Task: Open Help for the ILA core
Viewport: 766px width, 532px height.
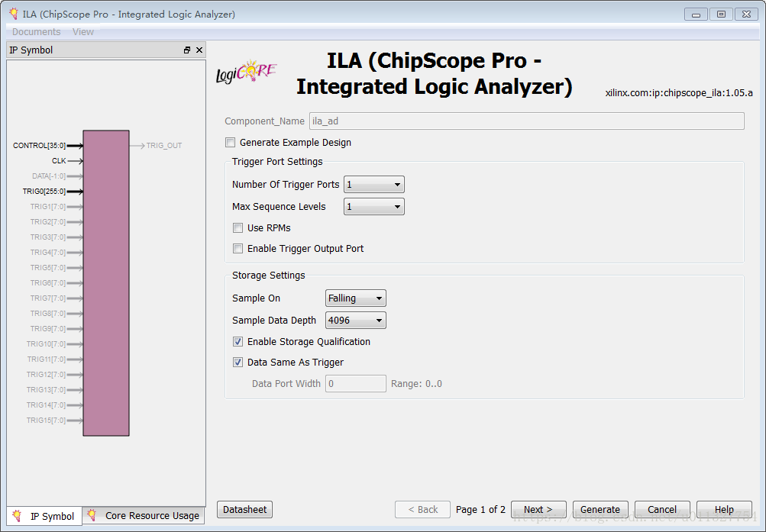Action: coord(724,510)
